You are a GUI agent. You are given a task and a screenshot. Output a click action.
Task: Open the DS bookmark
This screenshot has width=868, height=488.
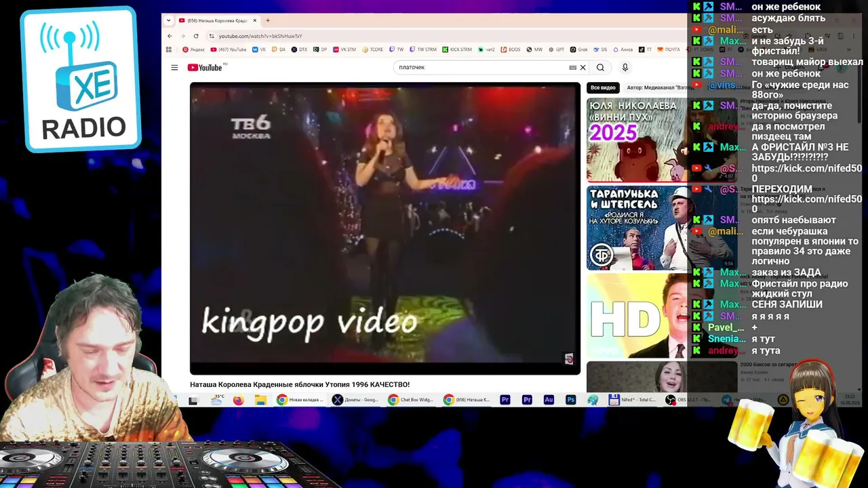[600, 49]
